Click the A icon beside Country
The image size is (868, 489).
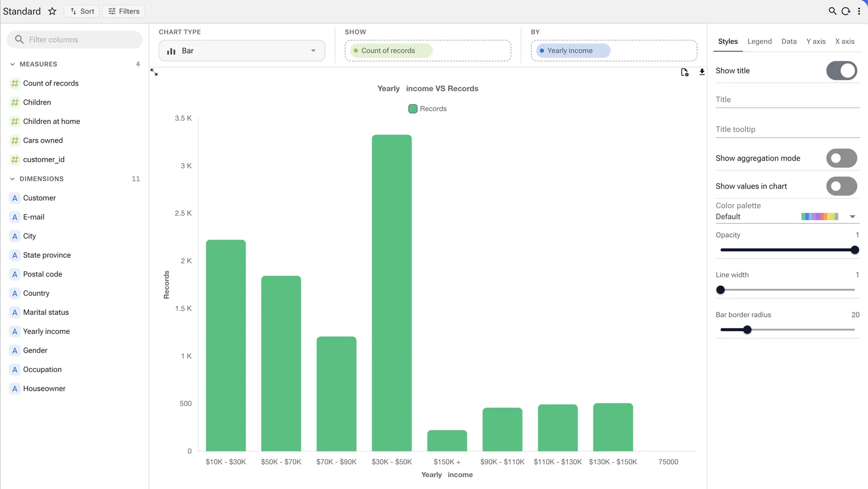click(15, 293)
